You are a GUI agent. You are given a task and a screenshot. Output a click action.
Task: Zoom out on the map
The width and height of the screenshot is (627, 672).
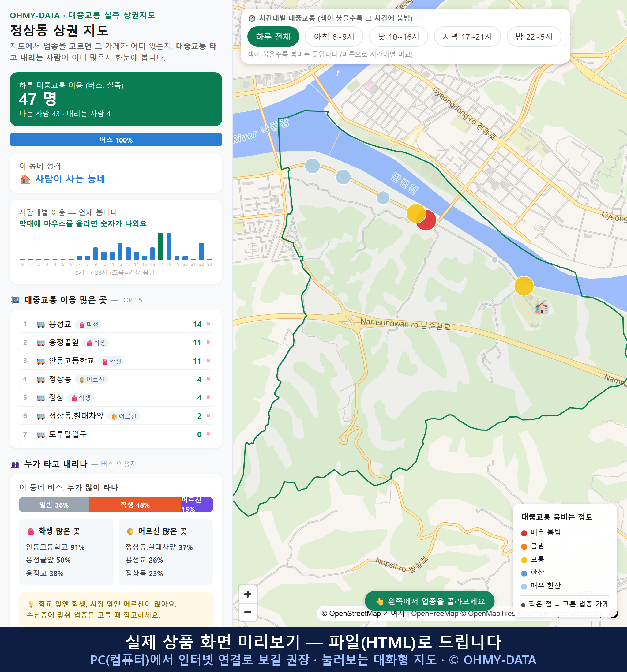(x=247, y=612)
